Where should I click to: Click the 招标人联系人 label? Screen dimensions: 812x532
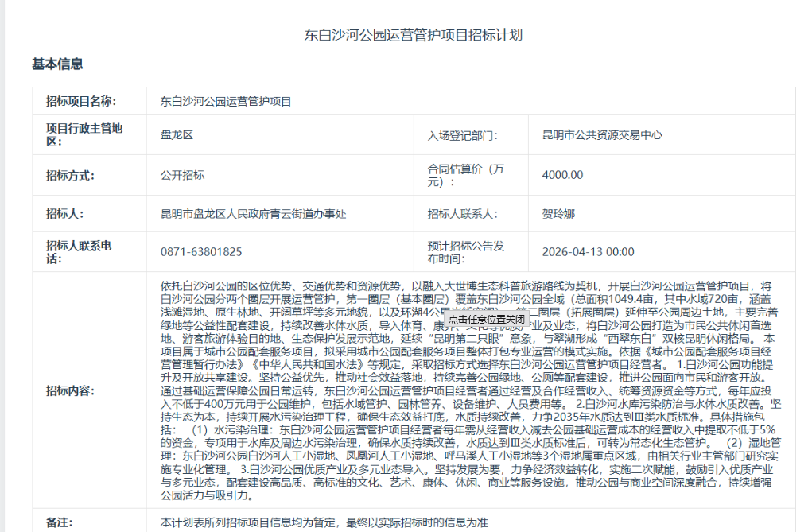[462, 214]
